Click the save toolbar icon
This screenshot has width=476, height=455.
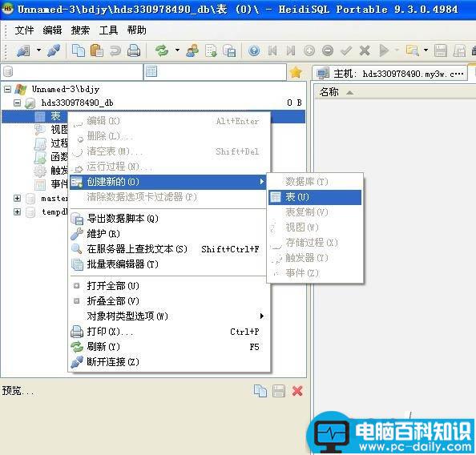441,50
